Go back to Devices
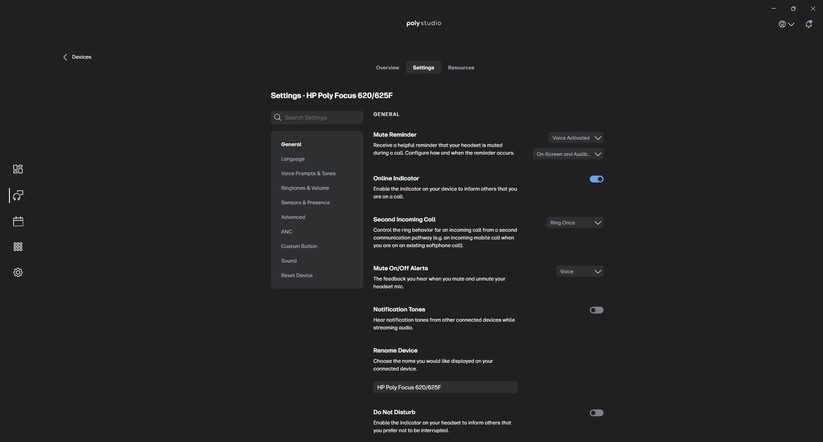Image resolution: width=823 pixels, height=442 pixels. point(77,57)
